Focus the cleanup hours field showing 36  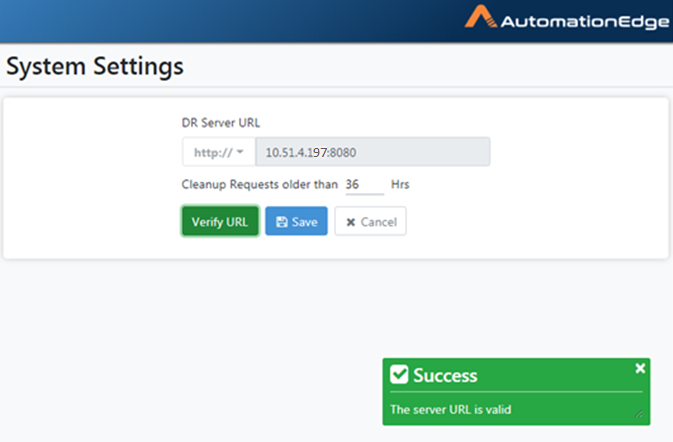[x=364, y=185]
